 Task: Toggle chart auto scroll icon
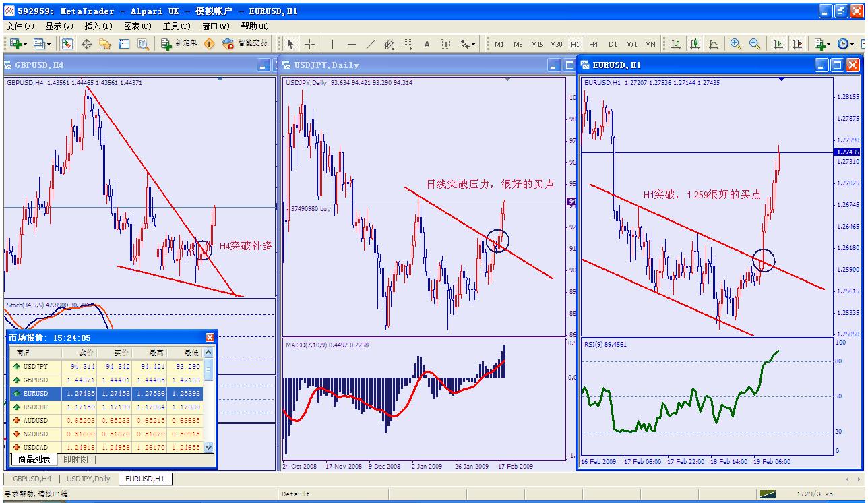point(778,44)
